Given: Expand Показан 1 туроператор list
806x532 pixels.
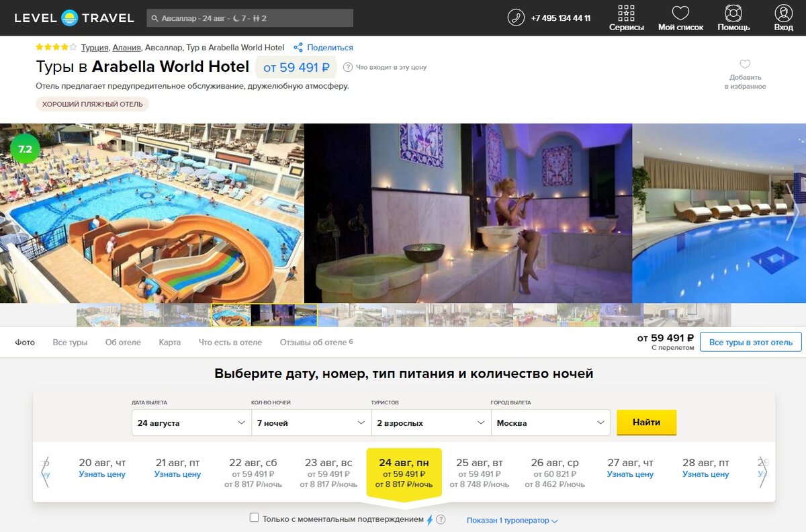Looking at the screenshot, I should 512,521.
